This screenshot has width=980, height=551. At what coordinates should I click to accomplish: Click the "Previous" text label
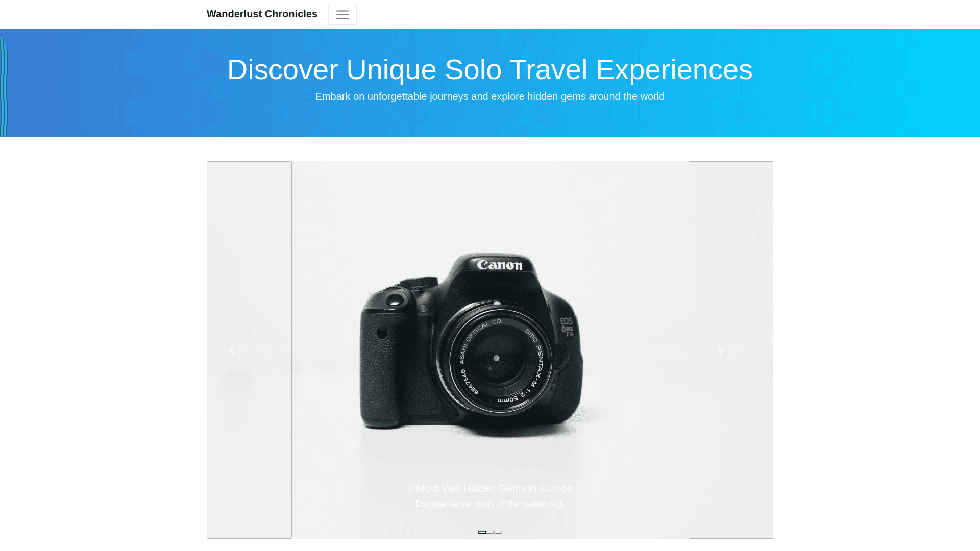(254, 350)
